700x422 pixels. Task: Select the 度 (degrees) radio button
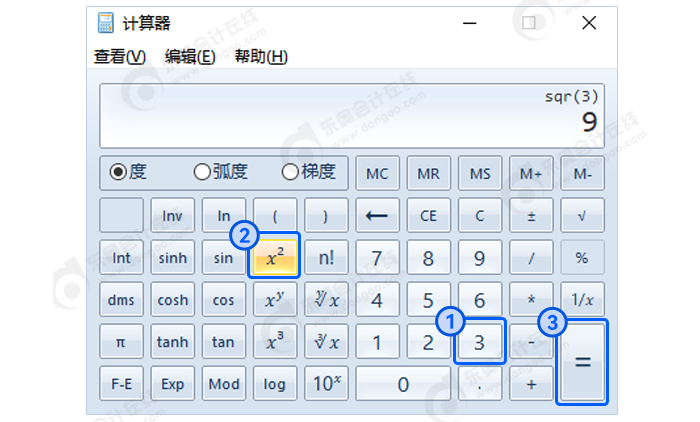pos(118,172)
